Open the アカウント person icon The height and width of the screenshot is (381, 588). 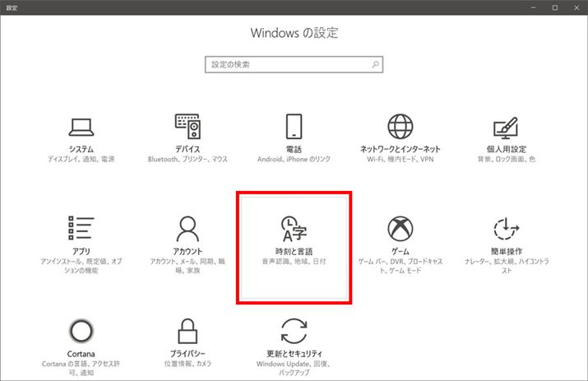188,229
